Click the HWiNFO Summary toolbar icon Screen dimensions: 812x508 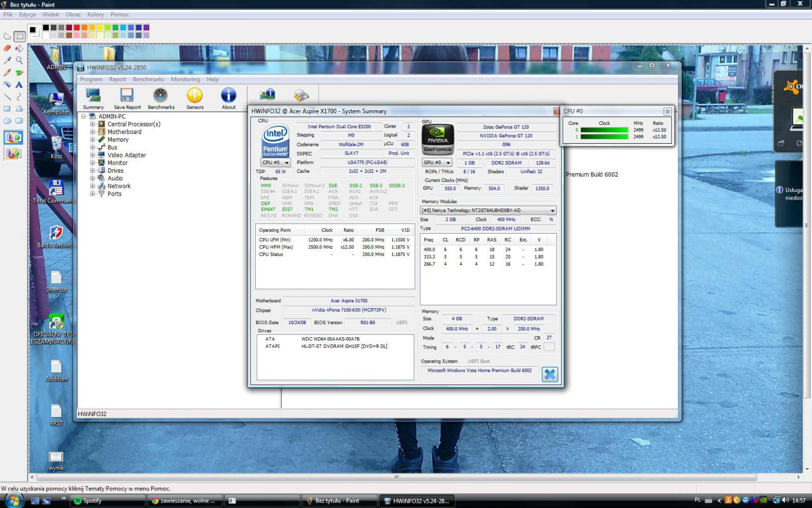[x=93, y=99]
